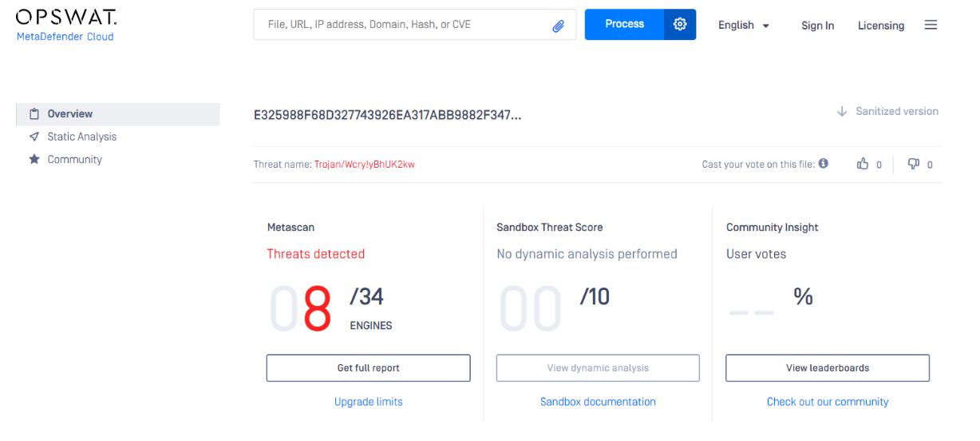Click the thumbs down vote icon

(914, 164)
